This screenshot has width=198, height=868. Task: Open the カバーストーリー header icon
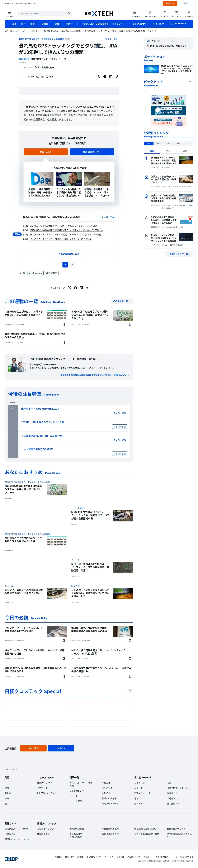pos(150,14)
